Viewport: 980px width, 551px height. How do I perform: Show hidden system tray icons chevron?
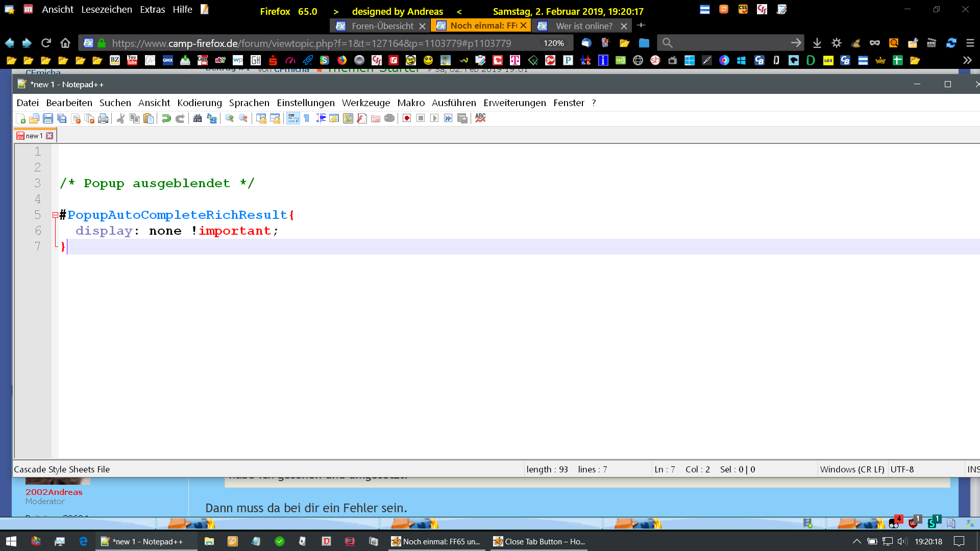click(857, 541)
